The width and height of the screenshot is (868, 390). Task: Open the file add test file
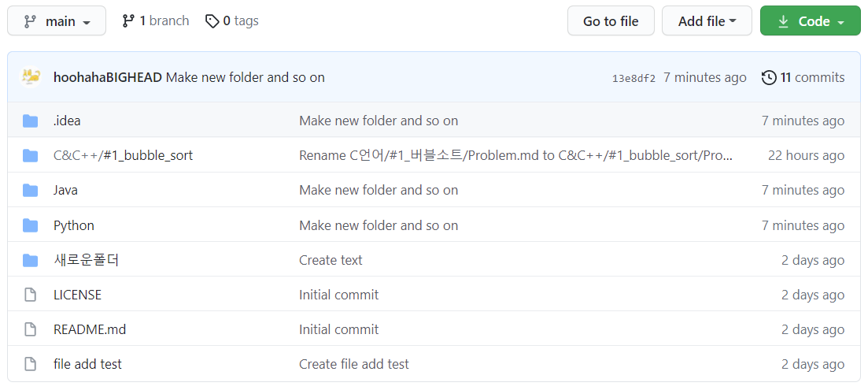click(x=87, y=364)
